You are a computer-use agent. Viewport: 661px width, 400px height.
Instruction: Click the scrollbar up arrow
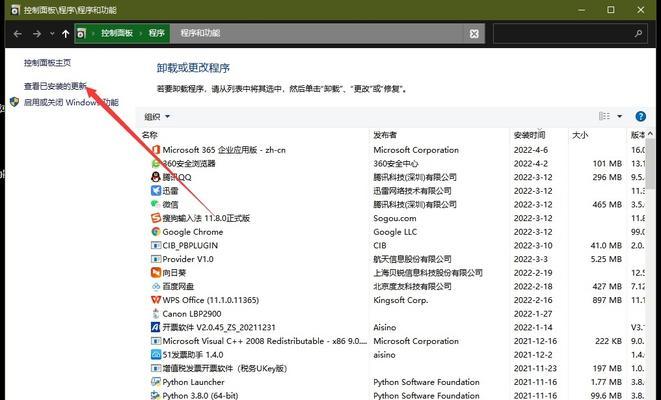point(650,134)
